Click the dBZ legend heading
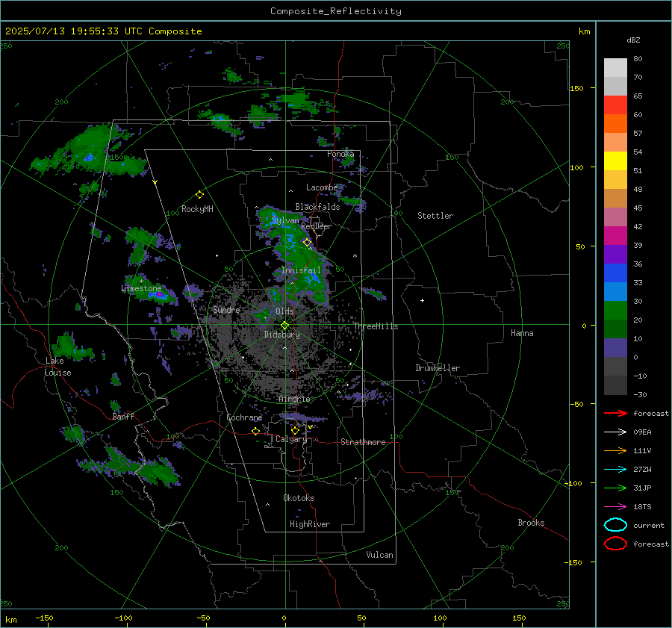This screenshot has width=672, height=628. pos(633,40)
